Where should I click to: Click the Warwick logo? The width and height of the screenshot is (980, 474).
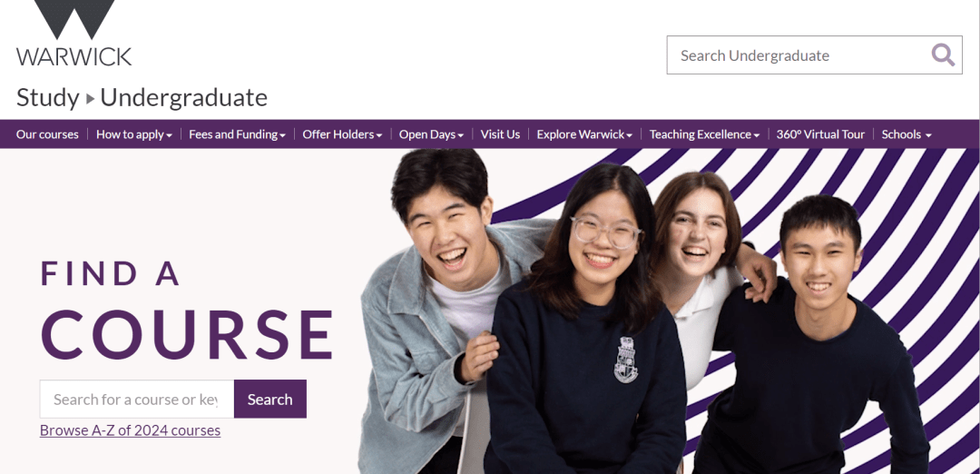[73, 33]
